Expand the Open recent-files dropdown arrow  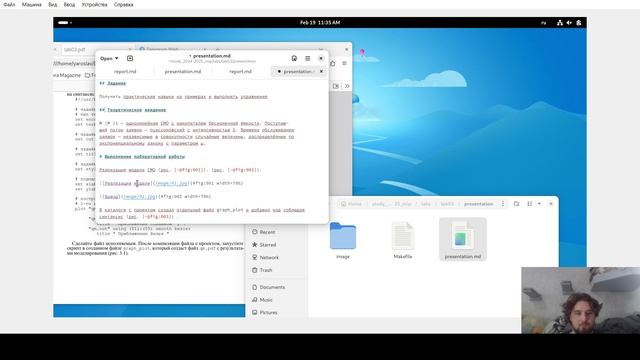pyautogui.click(x=117, y=58)
